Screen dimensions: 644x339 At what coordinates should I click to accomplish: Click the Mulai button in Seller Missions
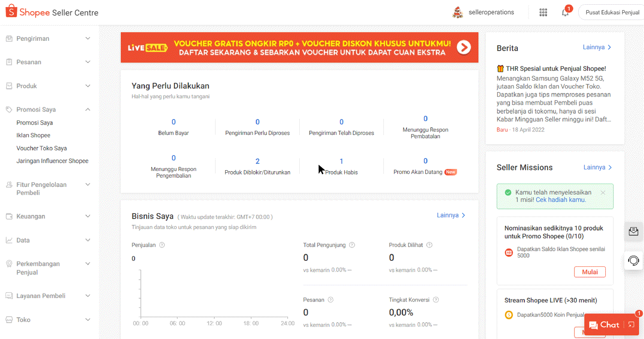point(589,272)
